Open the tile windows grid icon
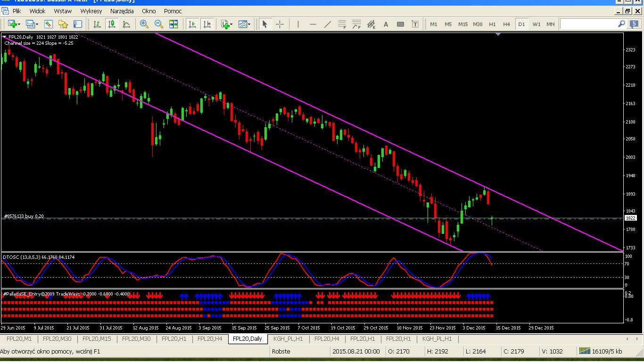This screenshot has height=362, width=644. [x=173, y=24]
